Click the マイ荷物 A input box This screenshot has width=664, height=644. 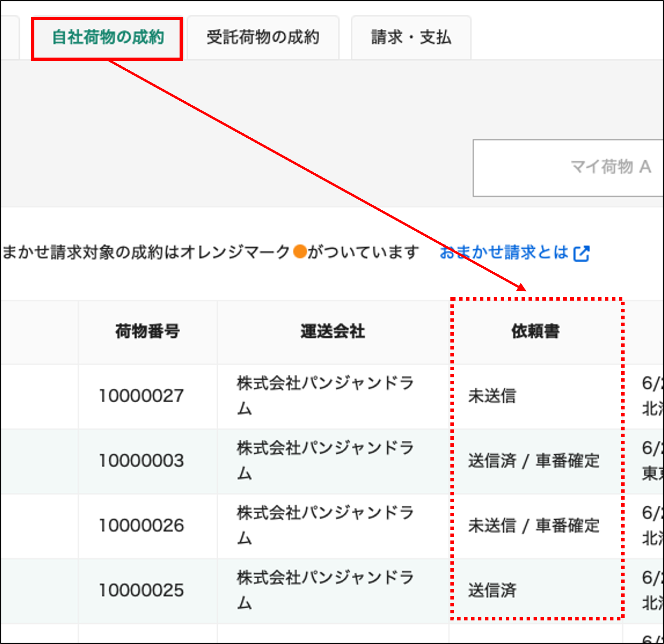[568, 168]
